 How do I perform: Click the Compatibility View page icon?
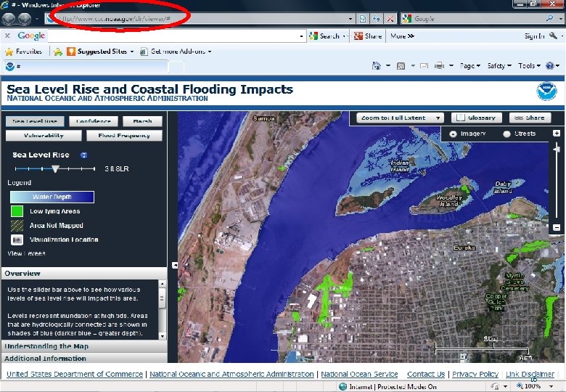coord(363,19)
